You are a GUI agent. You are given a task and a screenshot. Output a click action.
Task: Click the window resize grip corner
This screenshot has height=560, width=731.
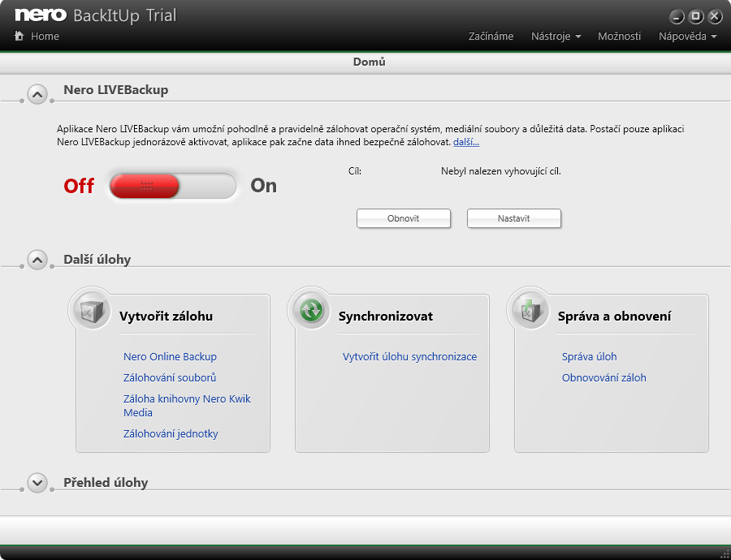[x=724, y=554]
